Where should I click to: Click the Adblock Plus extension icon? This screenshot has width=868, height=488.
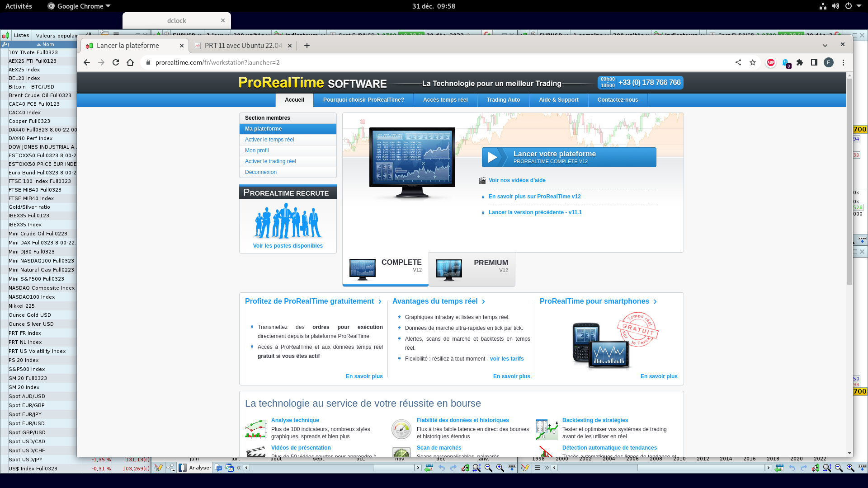[771, 63]
